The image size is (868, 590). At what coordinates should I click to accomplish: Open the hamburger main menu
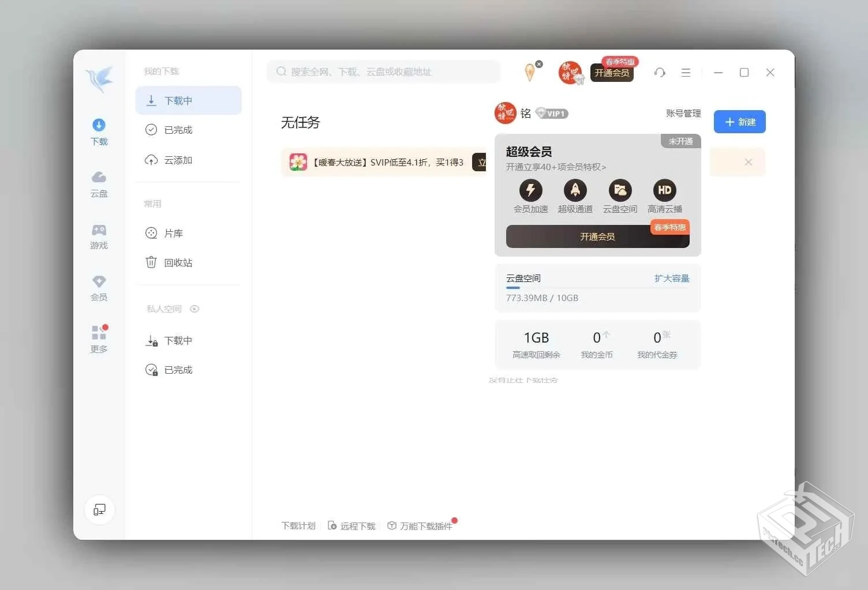[x=686, y=72]
